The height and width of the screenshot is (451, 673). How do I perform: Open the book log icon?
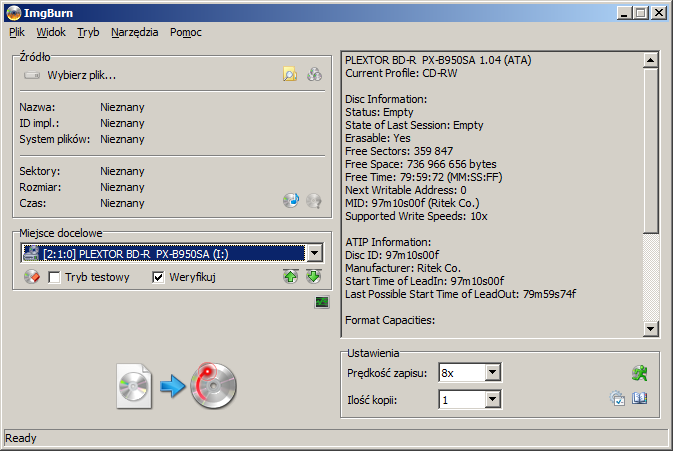point(640,398)
